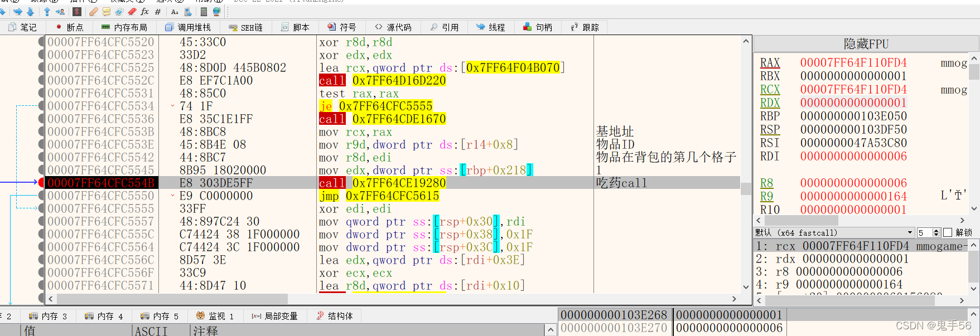Open the Functions fx icon

click(x=144, y=11)
